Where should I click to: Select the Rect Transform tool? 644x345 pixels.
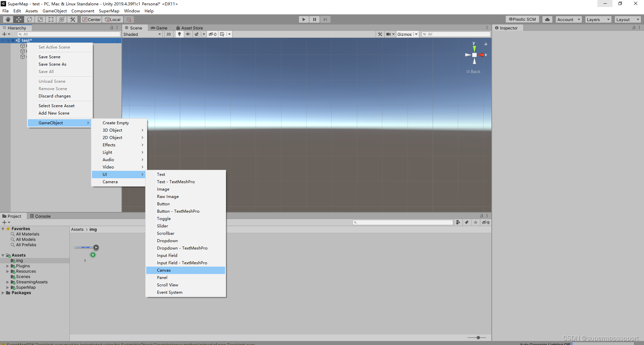coord(51,19)
